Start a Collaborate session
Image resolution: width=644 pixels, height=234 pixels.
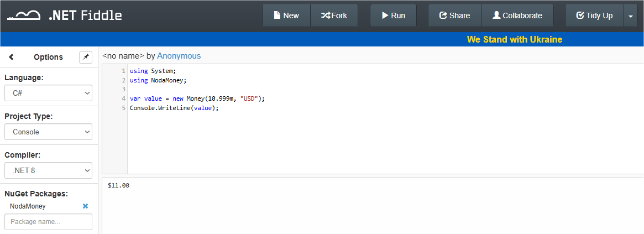coord(517,15)
